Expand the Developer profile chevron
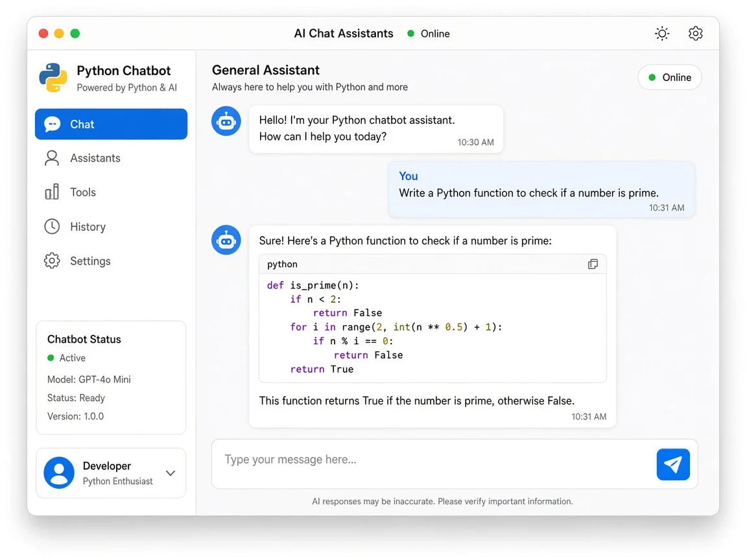 171,473
